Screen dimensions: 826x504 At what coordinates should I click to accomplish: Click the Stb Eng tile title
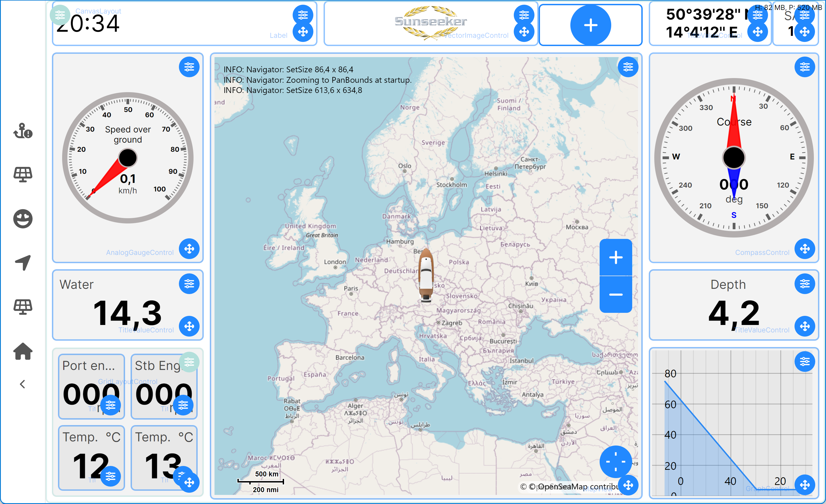click(158, 365)
